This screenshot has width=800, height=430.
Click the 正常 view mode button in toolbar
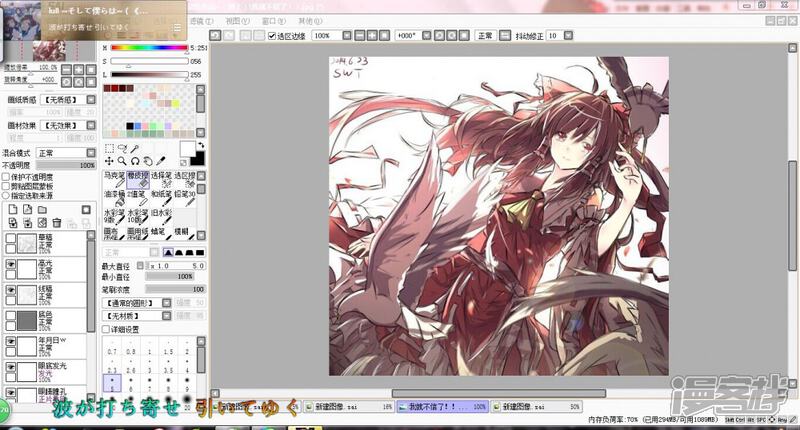coord(485,35)
